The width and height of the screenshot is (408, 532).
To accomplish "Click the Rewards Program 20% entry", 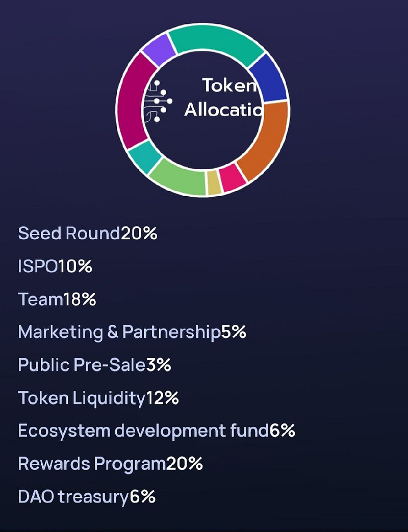I will tap(110, 464).
